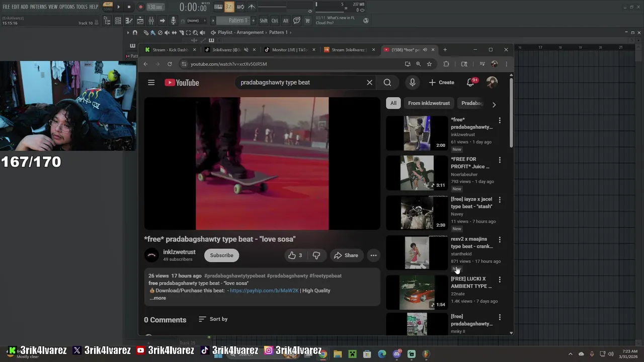
Task: Open the FL Studio Mixer icon
Action: pyautogui.click(x=151, y=21)
